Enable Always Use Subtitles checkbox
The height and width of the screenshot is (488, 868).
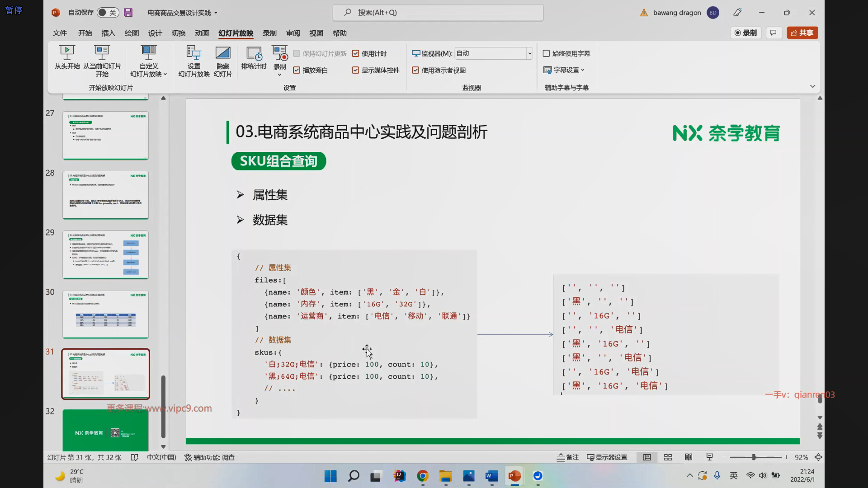[x=546, y=54]
